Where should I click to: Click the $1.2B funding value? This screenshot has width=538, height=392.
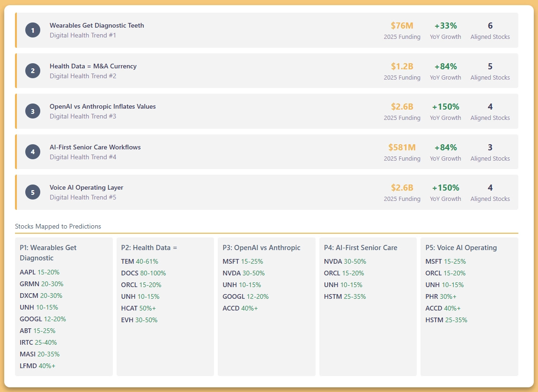click(x=402, y=66)
